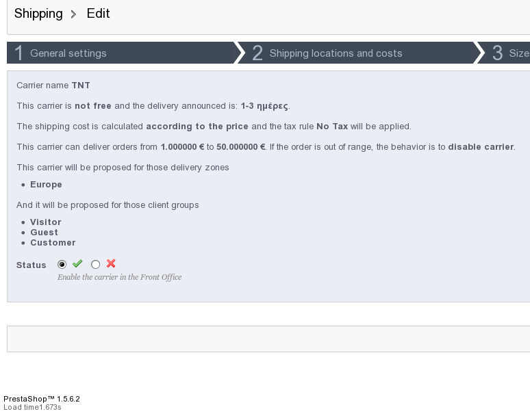Screen dimensions: 530x420
Task: Click the Status label
Action: tap(31, 265)
